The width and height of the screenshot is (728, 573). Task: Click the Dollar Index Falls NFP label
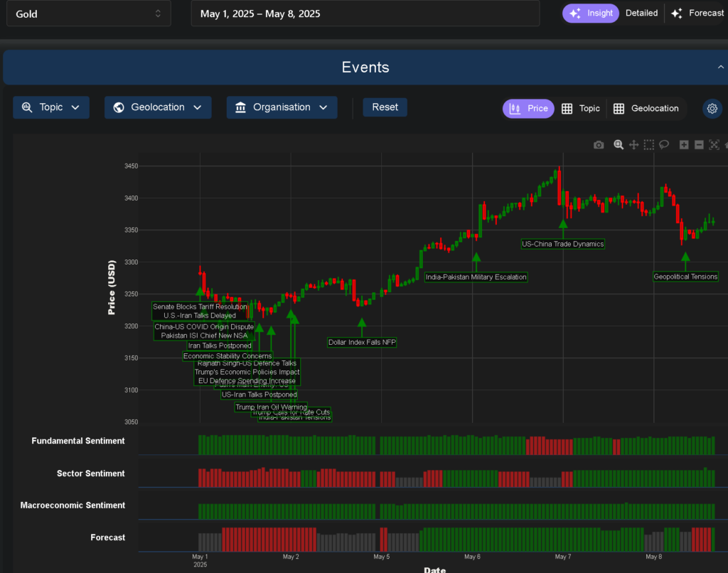click(x=362, y=343)
